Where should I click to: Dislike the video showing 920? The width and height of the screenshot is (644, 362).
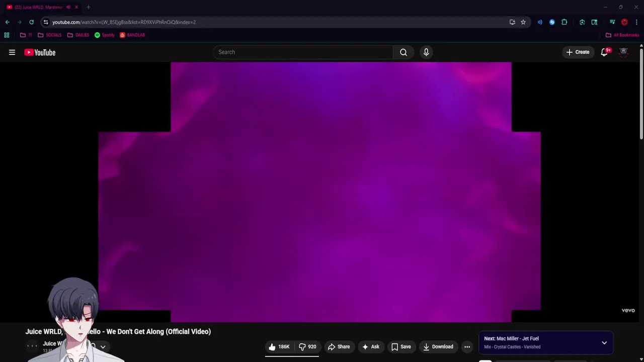[x=307, y=347]
